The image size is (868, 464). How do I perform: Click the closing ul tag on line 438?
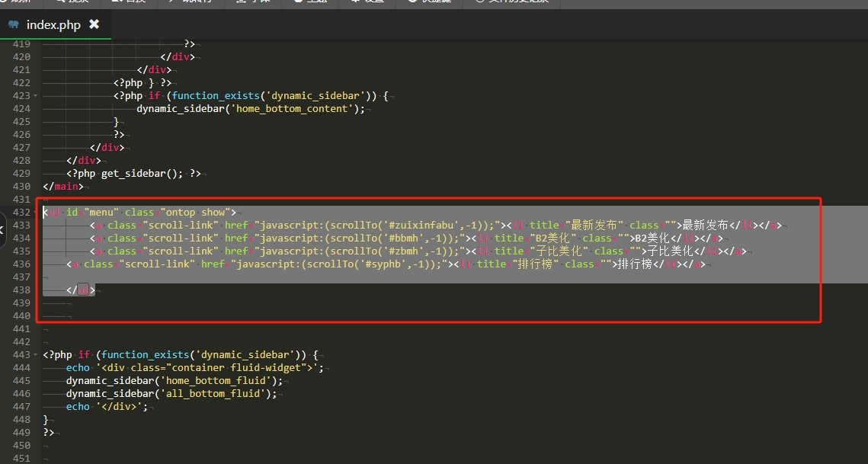pyautogui.click(x=81, y=290)
